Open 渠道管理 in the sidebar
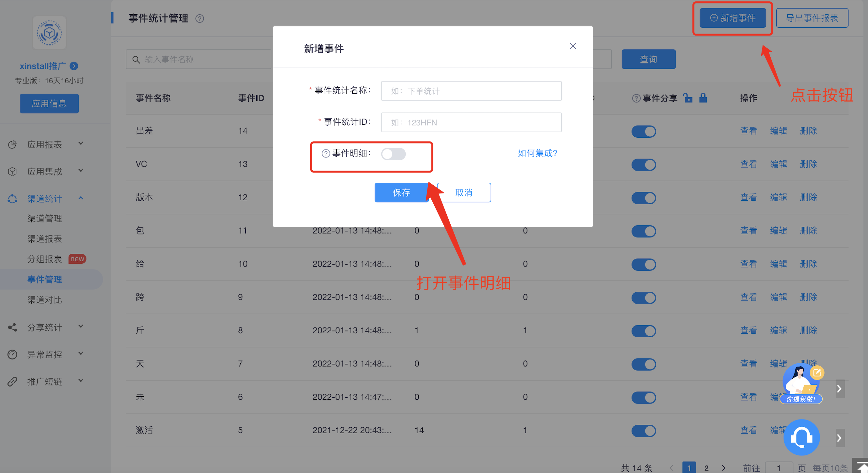Screen dimensions: 868x473 pos(44,219)
